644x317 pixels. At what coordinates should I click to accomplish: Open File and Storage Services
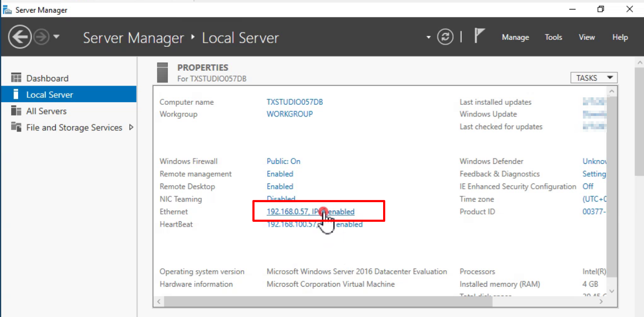(x=69, y=128)
